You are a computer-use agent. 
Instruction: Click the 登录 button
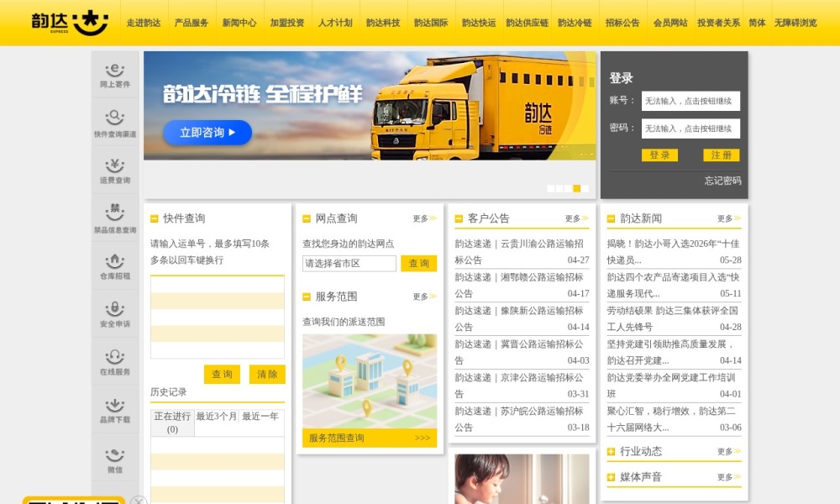coord(659,155)
